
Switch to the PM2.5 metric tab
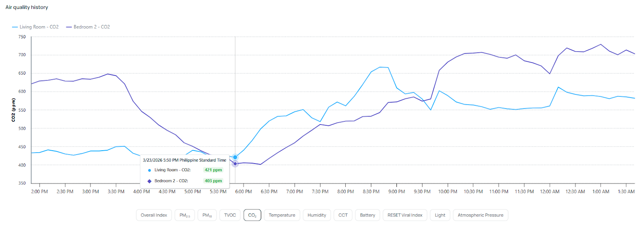pyautogui.click(x=185, y=215)
